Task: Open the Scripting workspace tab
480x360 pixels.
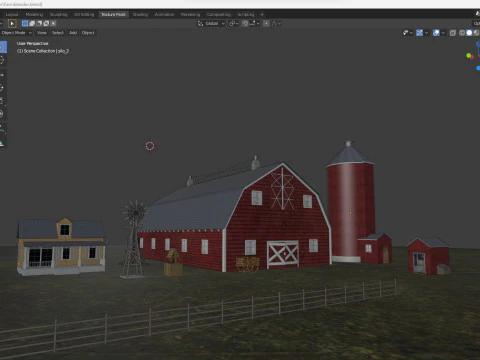Action: click(246, 14)
